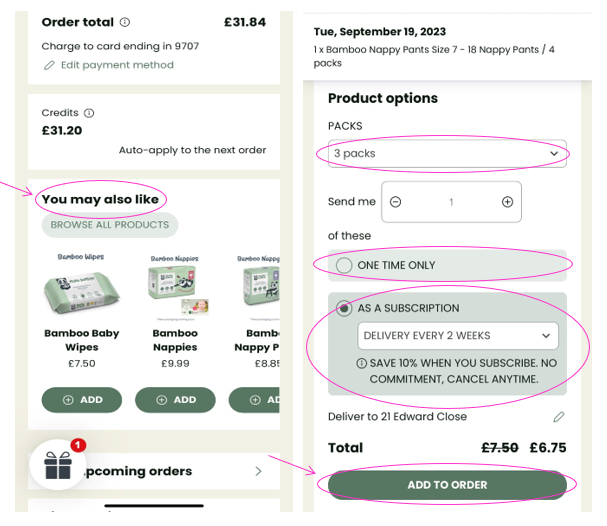
Task: Click the Order total info icon
Action: click(125, 22)
